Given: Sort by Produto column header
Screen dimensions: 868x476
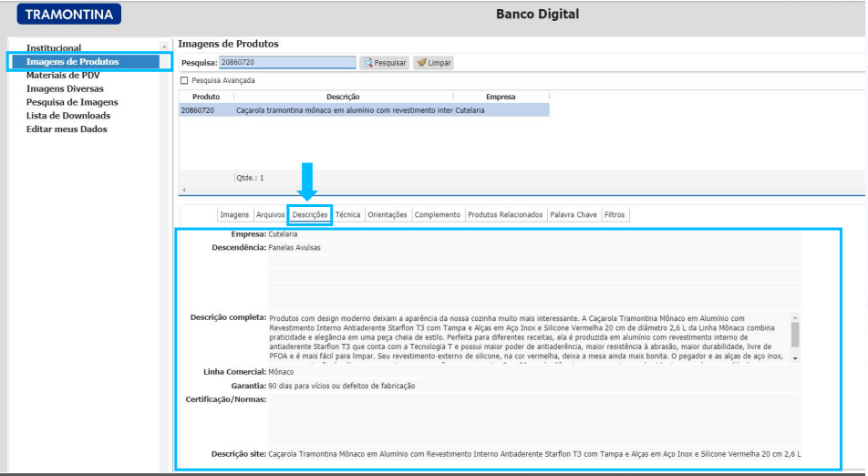Looking at the screenshot, I should coord(206,97).
